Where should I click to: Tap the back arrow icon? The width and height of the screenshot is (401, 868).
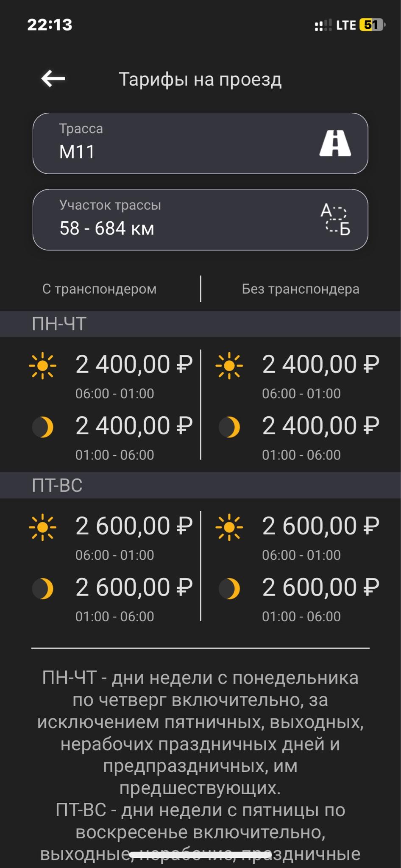coord(53,78)
